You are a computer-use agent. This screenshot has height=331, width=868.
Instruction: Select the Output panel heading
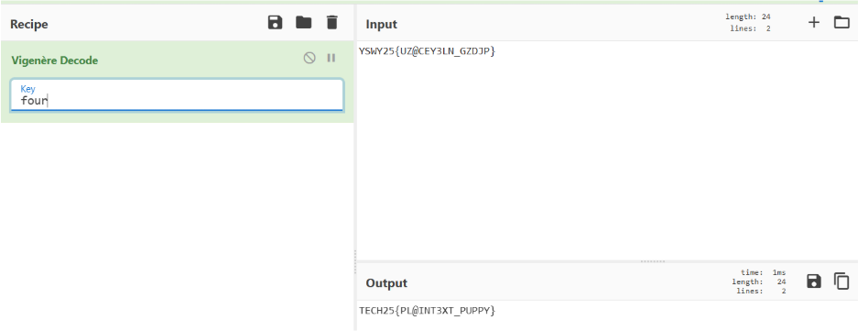coord(386,283)
